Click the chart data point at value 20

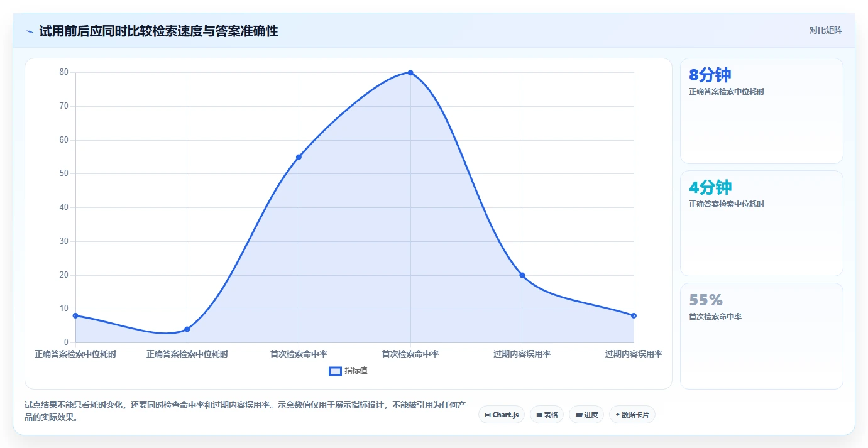522,275
